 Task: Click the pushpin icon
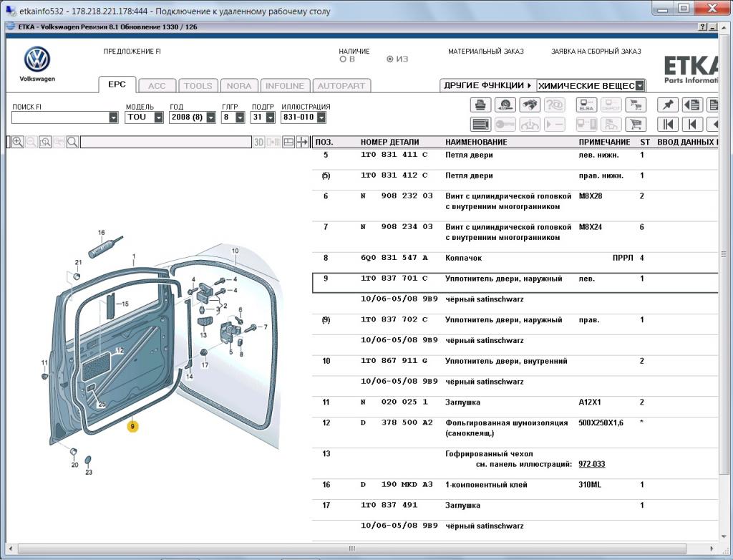coord(668,105)
